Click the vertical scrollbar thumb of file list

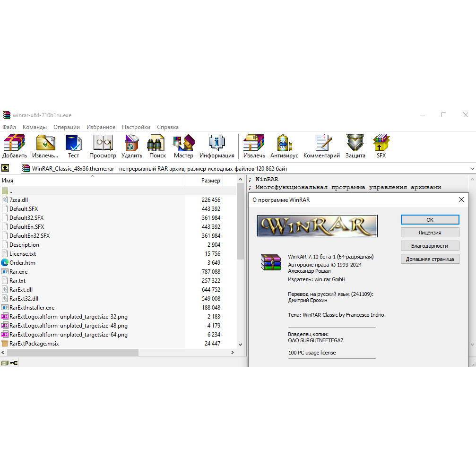pyautogui.click(x=240, y=221)
